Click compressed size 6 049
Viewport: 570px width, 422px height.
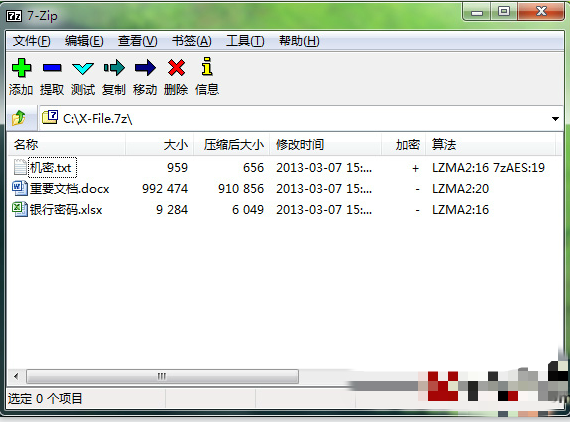pyautogui.click(x=248, y=210)
